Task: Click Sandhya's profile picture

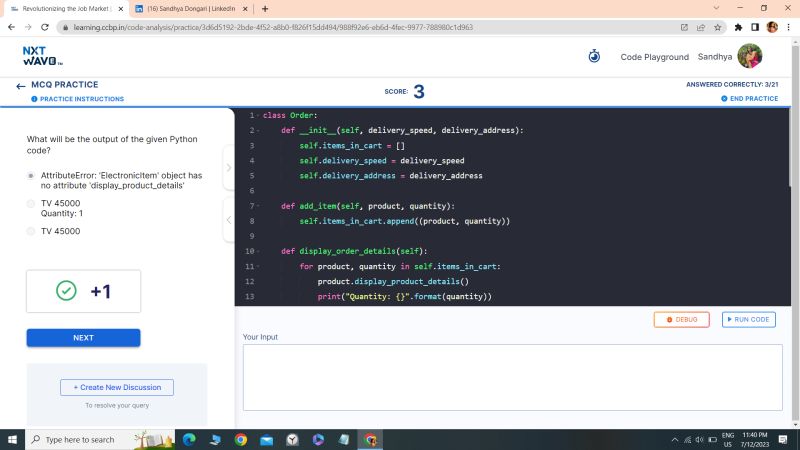Action: click(749, 57)
